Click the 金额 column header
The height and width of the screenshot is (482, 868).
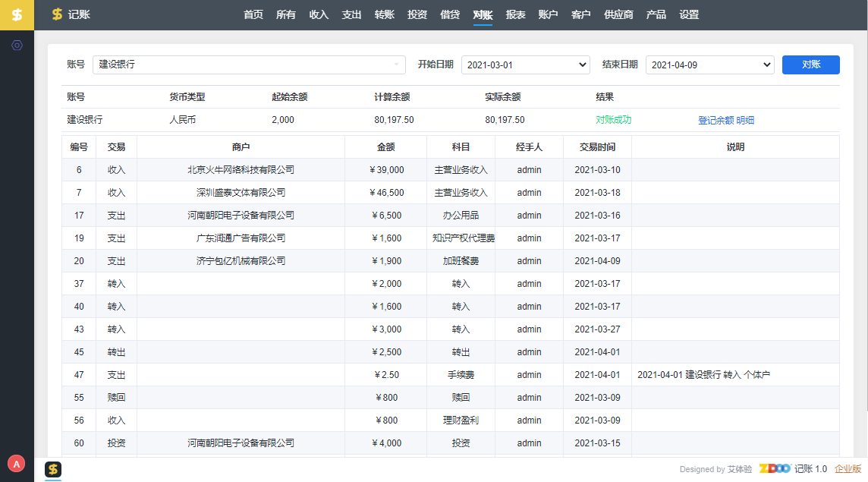point(385,147)
